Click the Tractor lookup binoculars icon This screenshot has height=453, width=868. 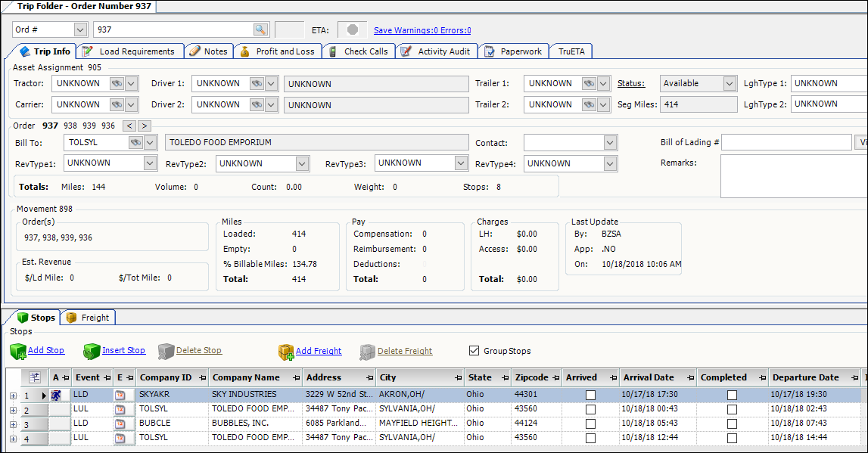(116, 83)
